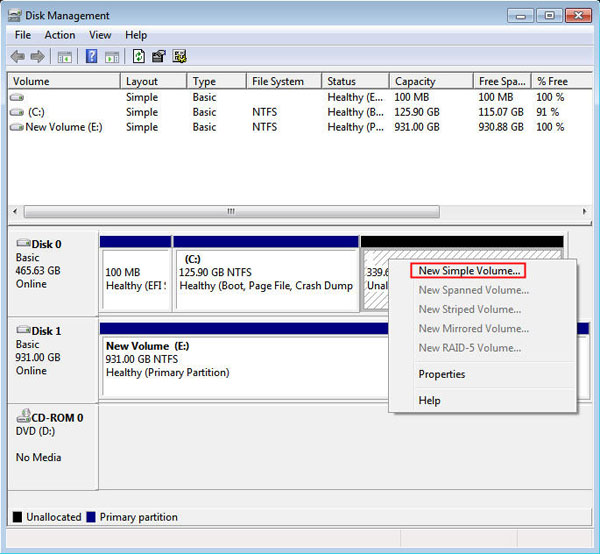Close the Disk Management window
600x554 pixels.
[578, 16]
